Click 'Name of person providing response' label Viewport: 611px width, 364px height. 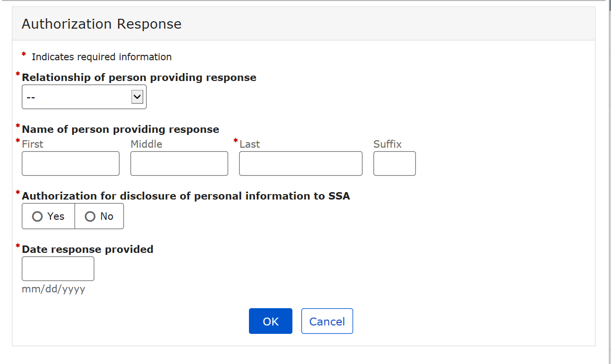121,129
